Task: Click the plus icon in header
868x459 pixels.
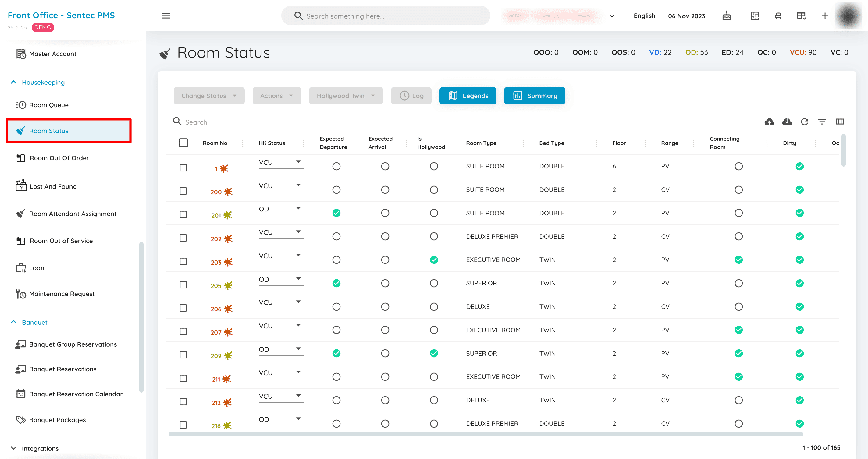Action: 824,16
